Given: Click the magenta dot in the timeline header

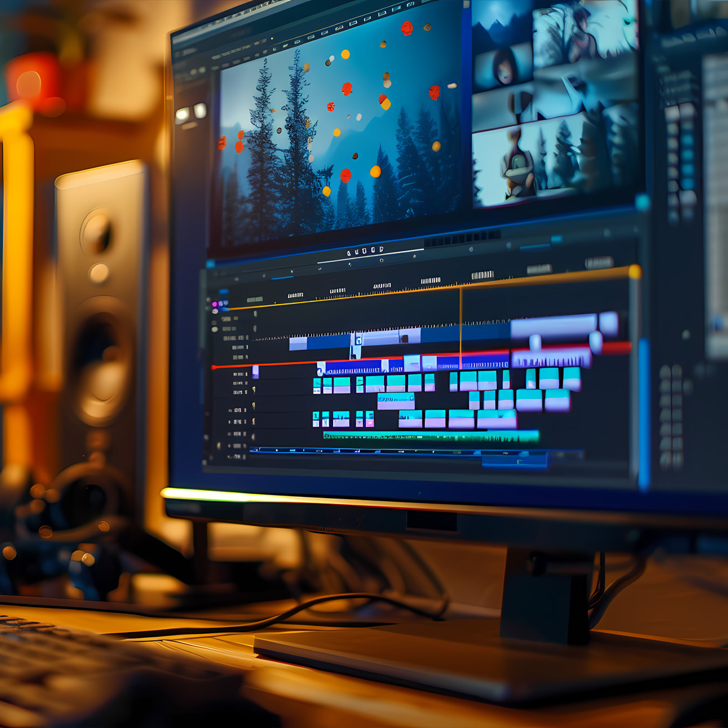Looking at the screenshot, I should [x=215, y=304].
